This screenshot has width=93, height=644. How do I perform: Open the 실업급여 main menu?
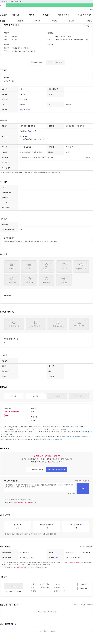tap(46, 15)
